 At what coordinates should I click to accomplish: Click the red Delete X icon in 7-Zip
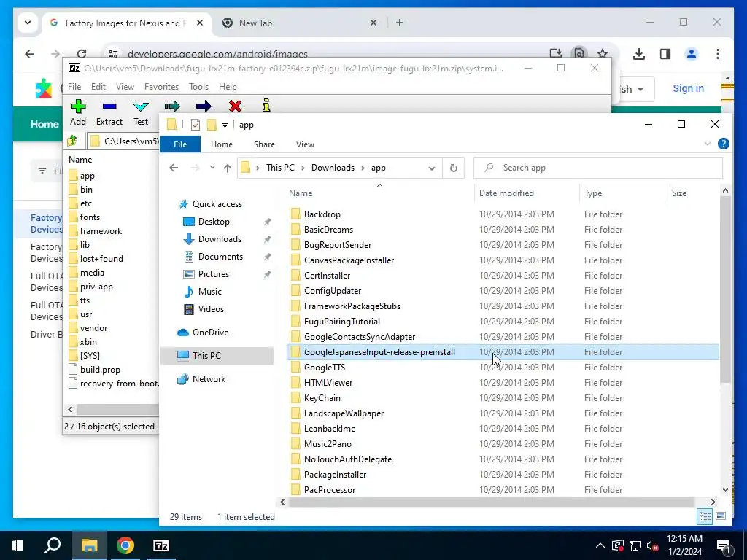point(235,106)
